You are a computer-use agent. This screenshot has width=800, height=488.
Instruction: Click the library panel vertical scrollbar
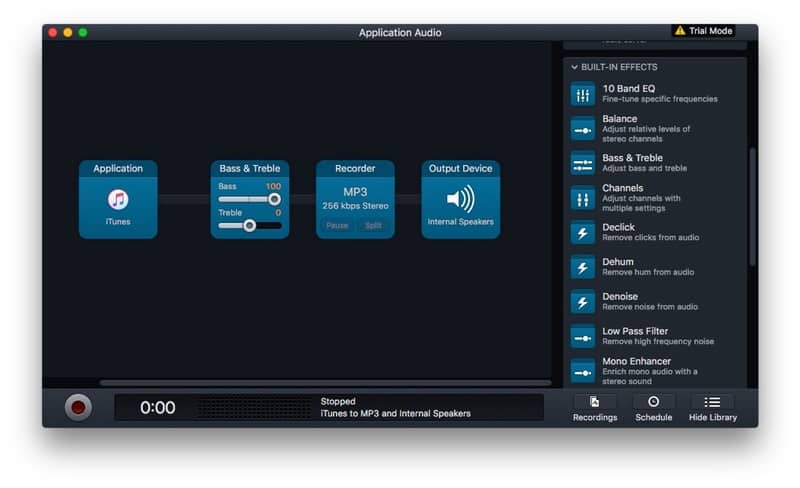tap(752, 207)
